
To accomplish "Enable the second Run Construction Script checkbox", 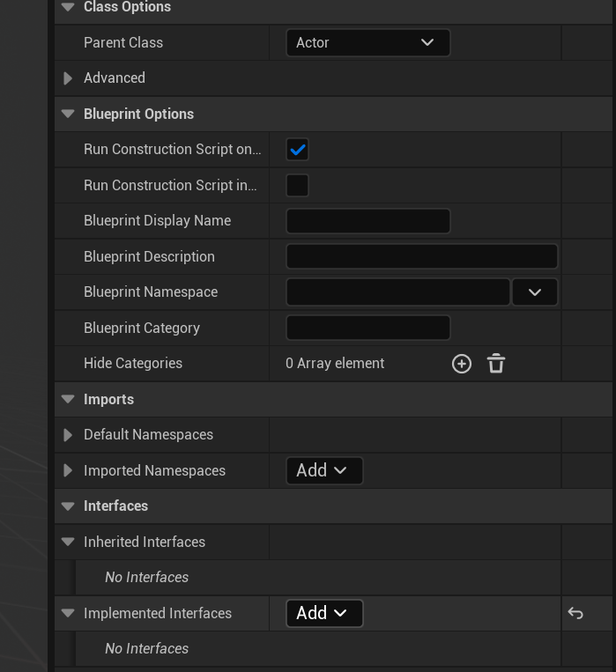I will click(x=298, y=186).
